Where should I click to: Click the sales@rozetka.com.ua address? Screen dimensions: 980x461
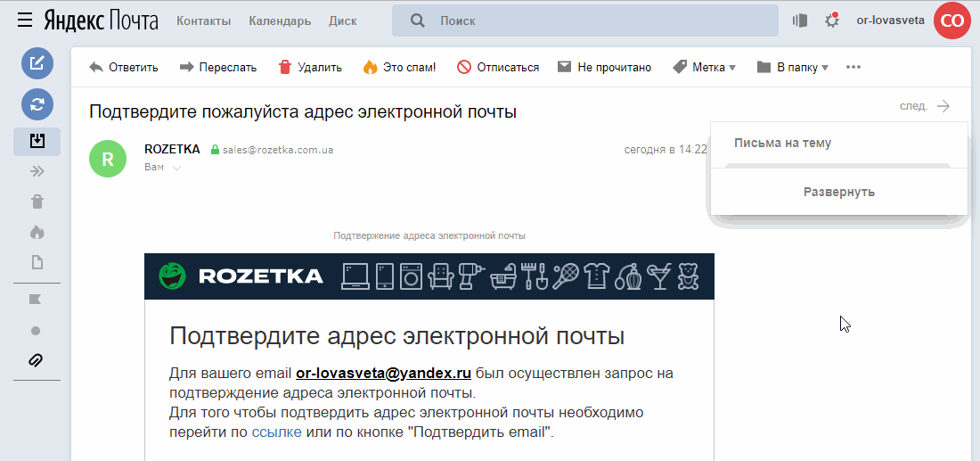(x=277, y=150)
